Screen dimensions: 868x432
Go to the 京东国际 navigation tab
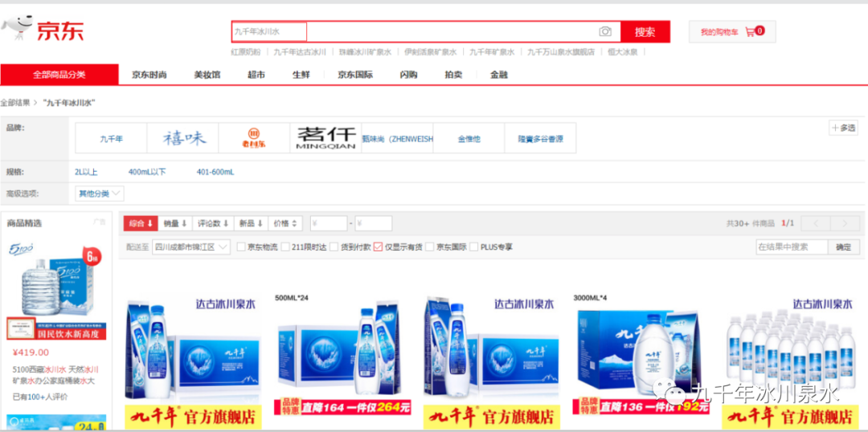coord(355,75)
